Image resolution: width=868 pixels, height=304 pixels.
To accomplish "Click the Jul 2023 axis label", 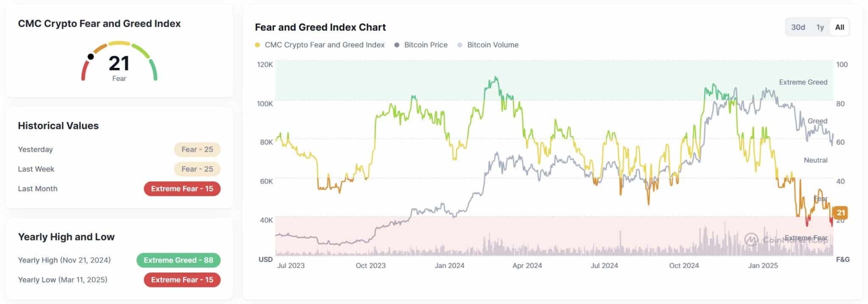I will [x=291, y=265].
